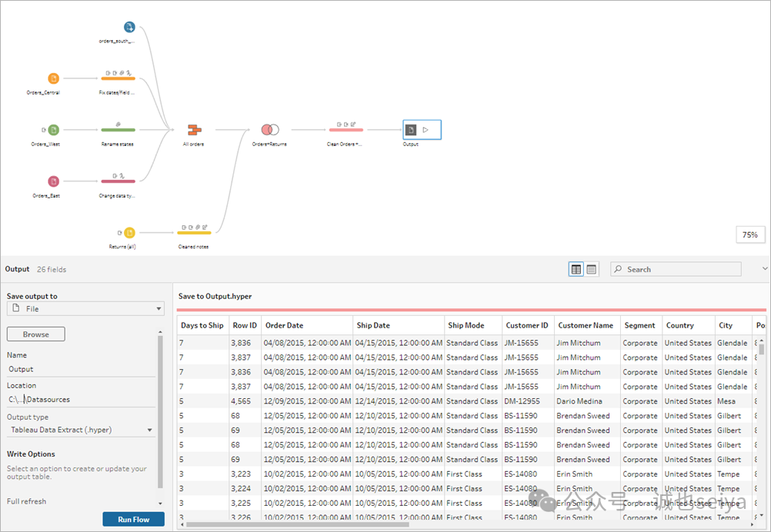The height and width of the screenshot is (532, 771).
Task: Expand the pane chevron right of Search
Action: coord(765,269)
